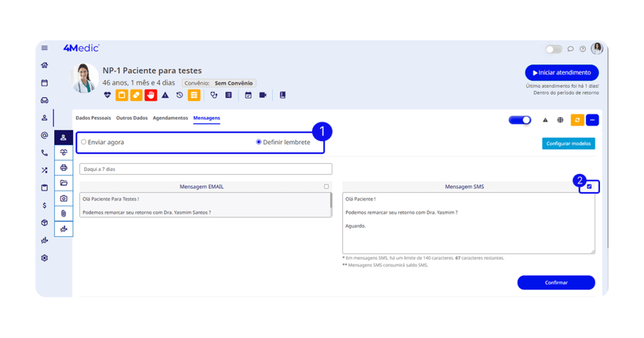Open the camera photo icon in side panel
The height and width of the screenshot is (338, 644).
[x=64, y=198]
